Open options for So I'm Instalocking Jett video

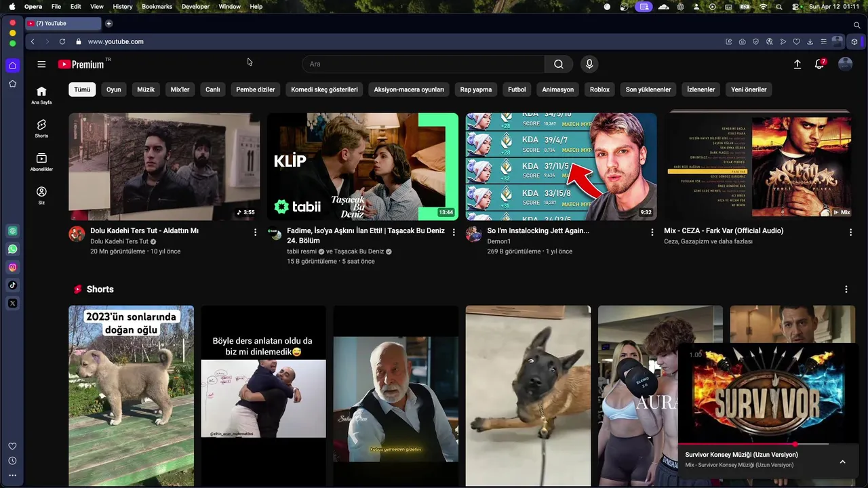click(x=652, y=232)
